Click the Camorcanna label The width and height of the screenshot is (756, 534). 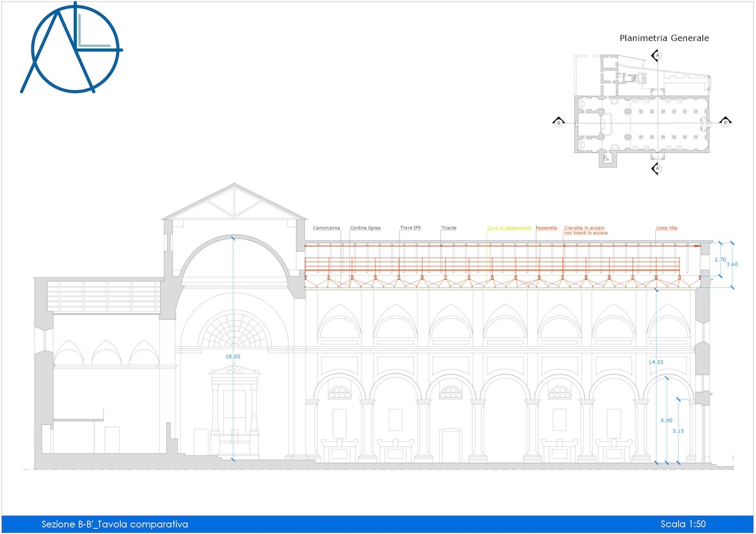326,228
